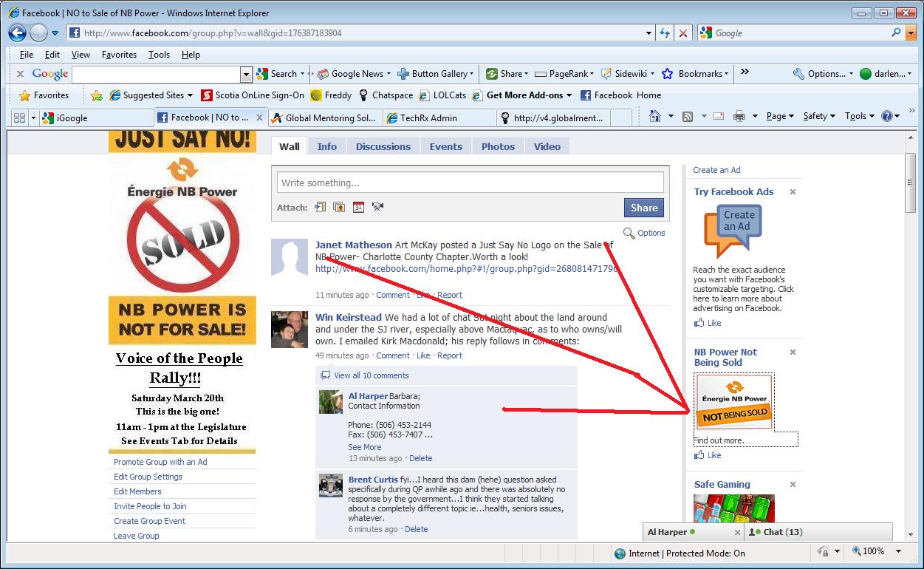Viewport: 924px width, 569px height.
Task: Attach an event using calendar icon
Action: (358, 208)
